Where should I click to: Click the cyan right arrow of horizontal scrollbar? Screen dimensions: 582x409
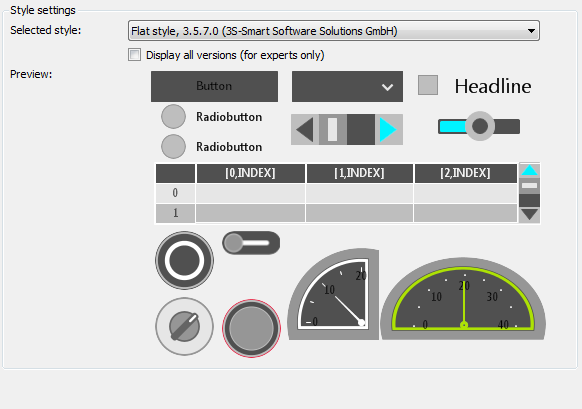click(x=389, y=130)
